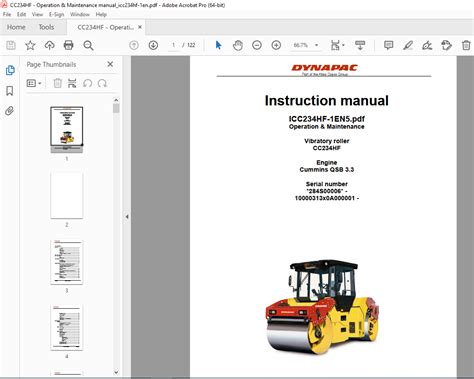Click the scrolling mode download icon
474x379 pixels.
[360, 45]
